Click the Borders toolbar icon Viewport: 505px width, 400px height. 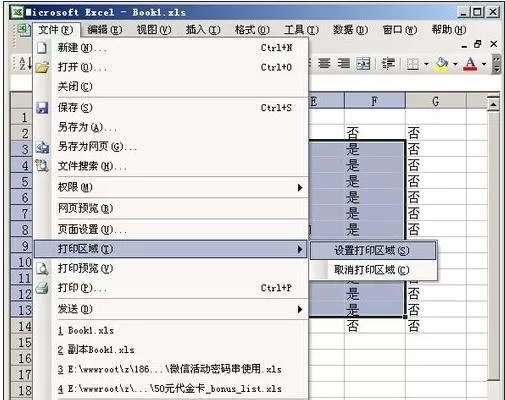(x=413, y=63)
